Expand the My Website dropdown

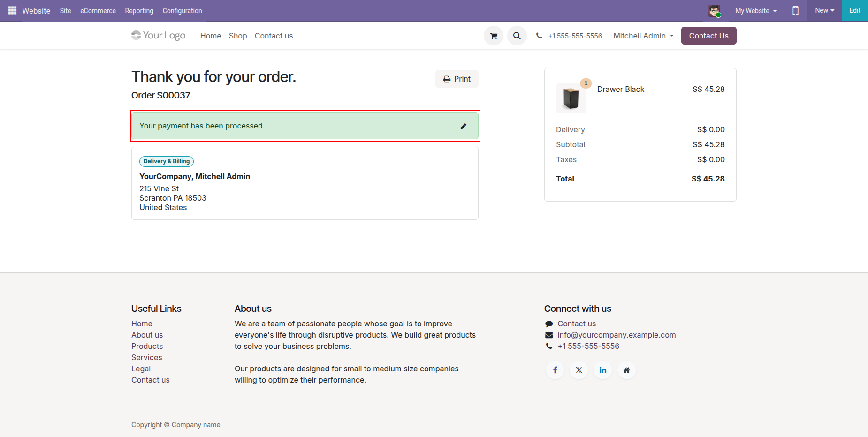755,10
